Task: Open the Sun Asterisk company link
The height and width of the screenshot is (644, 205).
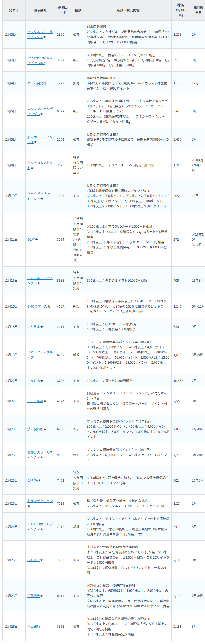Action: coord(39,193)
